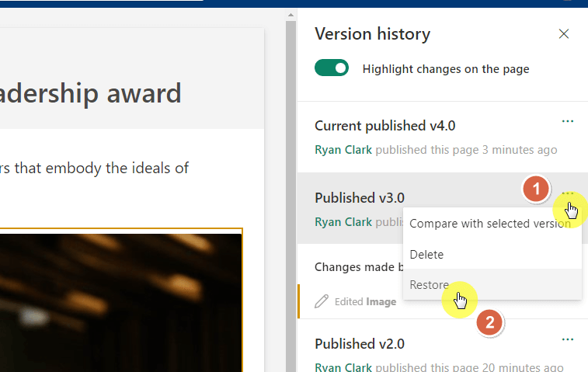The height and width of the screenshot is (372, 588).
Task: Select the Published v2.0 version entry
Action: click(x=443, y=346)
